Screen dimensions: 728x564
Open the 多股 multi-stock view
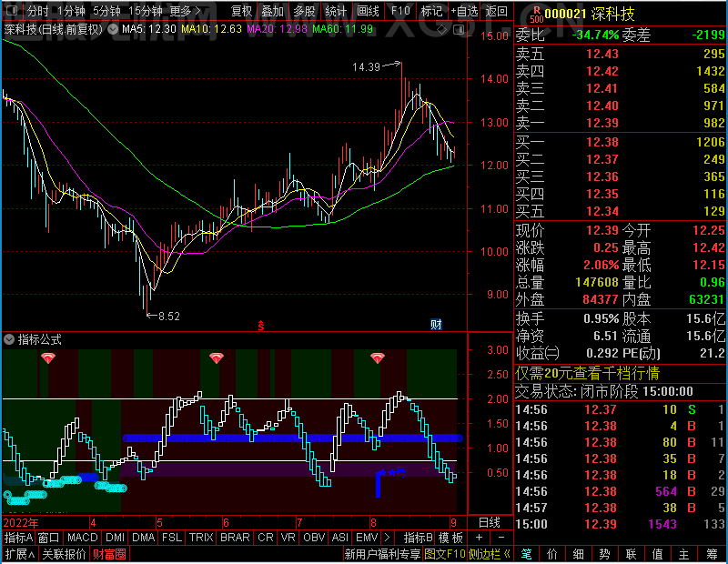click(x=304, y=11)
